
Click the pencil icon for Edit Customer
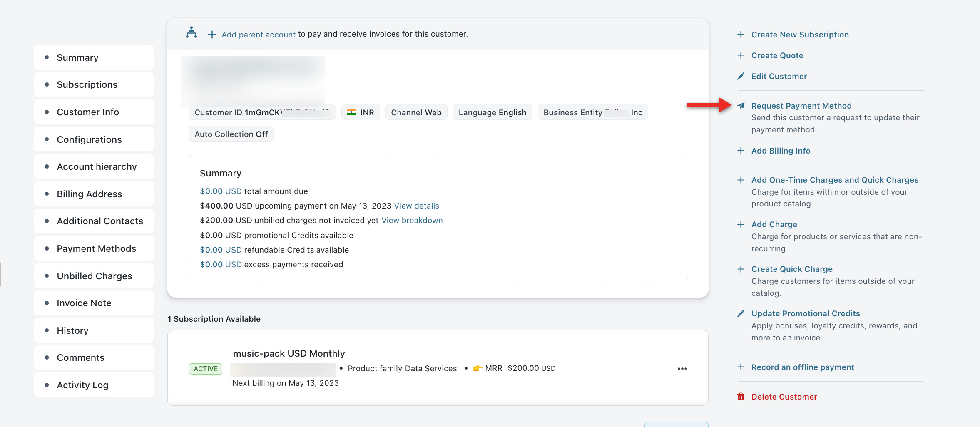[x=741, y=76]
